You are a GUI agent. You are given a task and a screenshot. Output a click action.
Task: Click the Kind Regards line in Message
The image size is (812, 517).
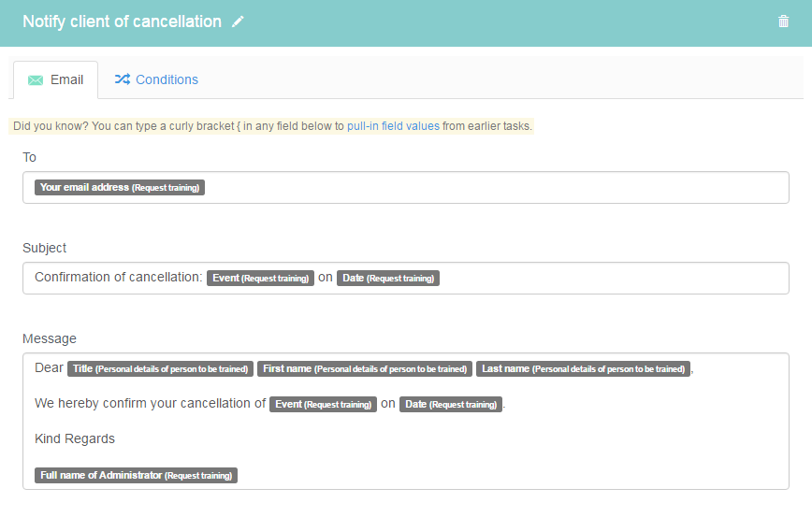(75, 438)
